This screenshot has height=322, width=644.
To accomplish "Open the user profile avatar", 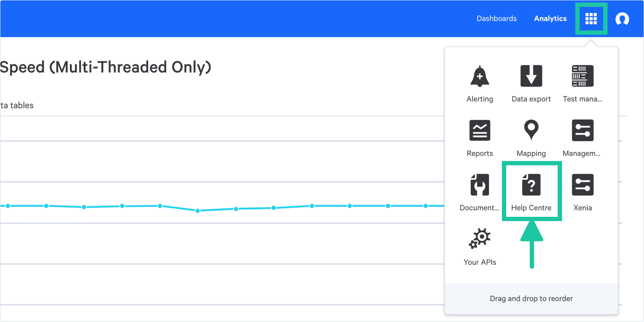I will tap(622, 19).
